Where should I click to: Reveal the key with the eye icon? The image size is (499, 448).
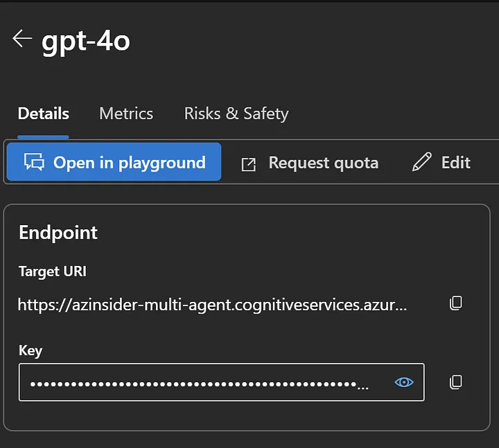(x=403, y=382)
